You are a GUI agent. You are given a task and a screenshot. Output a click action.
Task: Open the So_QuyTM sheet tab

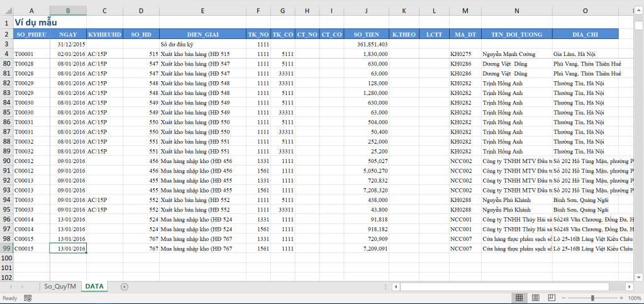tap(60, 287)
